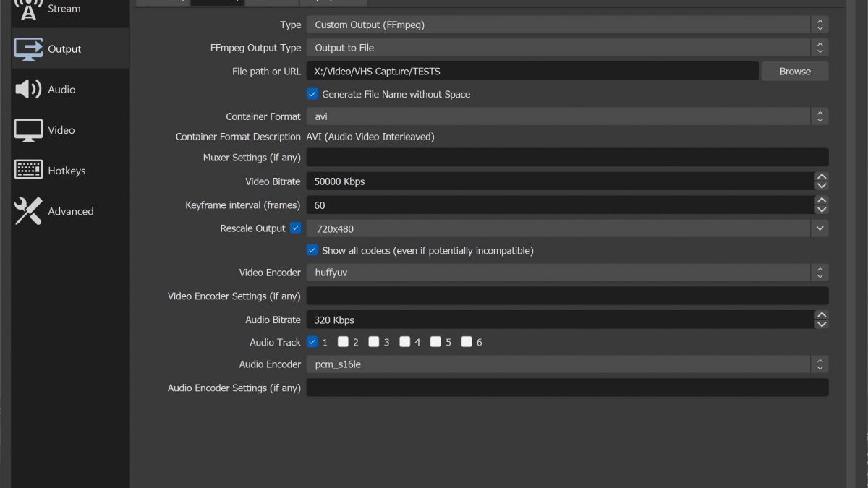Increase Audio Bitrate with up arrow

(821, 314)
